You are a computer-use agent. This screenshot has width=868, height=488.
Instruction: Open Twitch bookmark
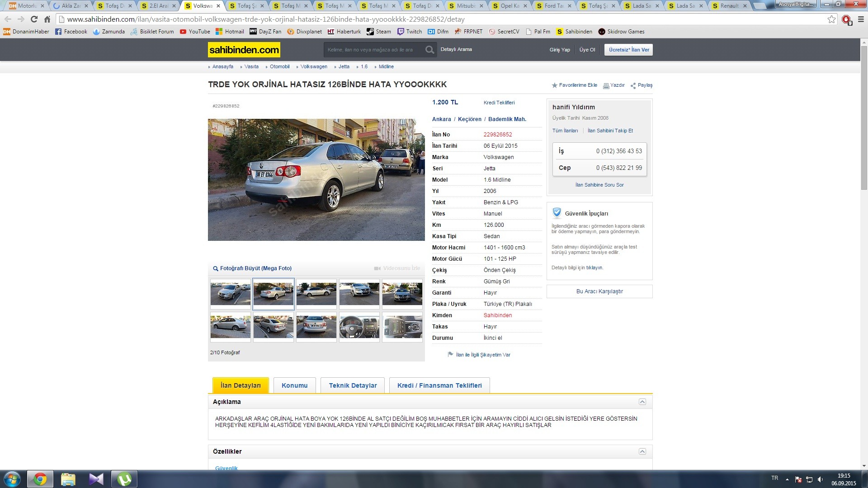click(410, 32)
